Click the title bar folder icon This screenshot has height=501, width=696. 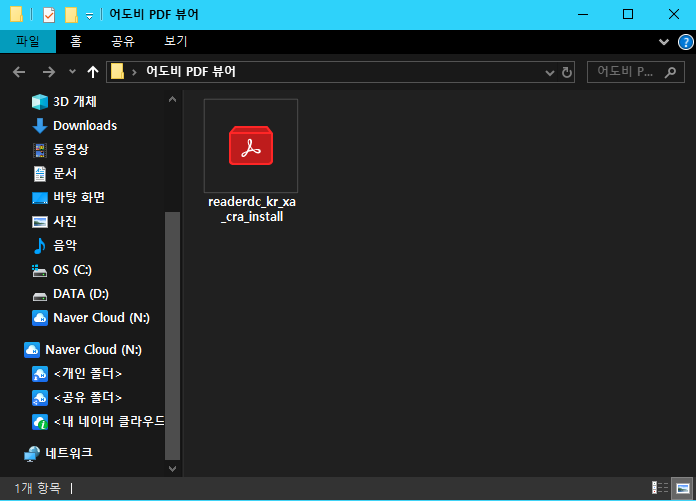pyautogui.click(x=16, y=14)
